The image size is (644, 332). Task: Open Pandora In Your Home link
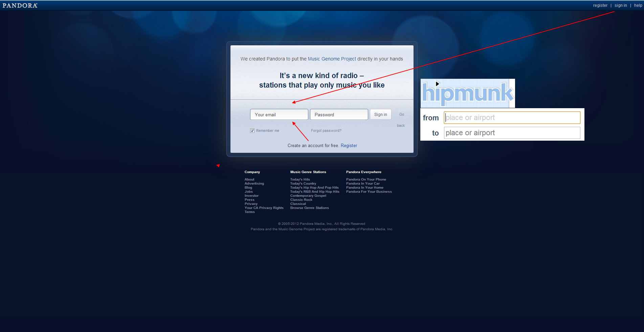point(364,188)
